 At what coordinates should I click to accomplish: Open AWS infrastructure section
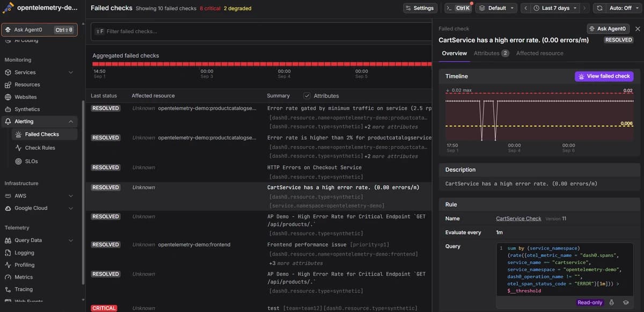click(x=20, y=196)
